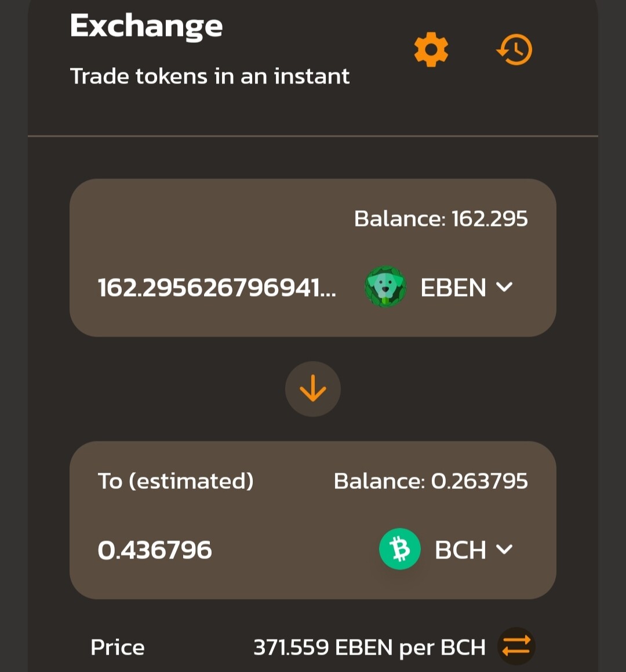Viewport: 626px width, 672px height.
Task: Expand the BCH token chevron
Action: pos(504,549)
